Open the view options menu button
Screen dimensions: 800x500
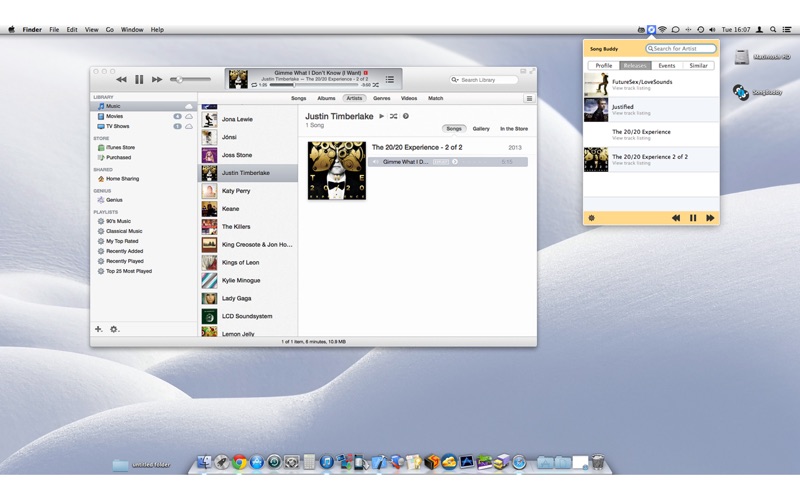[529, 98]
